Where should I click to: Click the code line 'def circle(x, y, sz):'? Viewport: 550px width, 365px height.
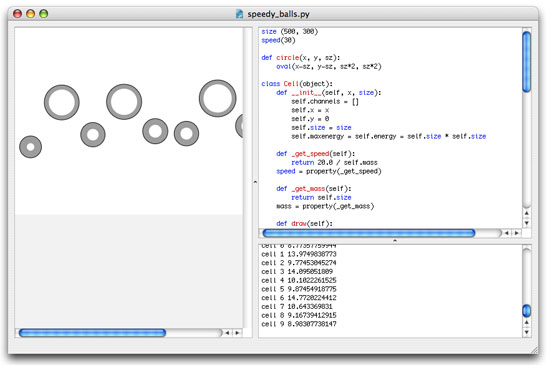[301, 58]
